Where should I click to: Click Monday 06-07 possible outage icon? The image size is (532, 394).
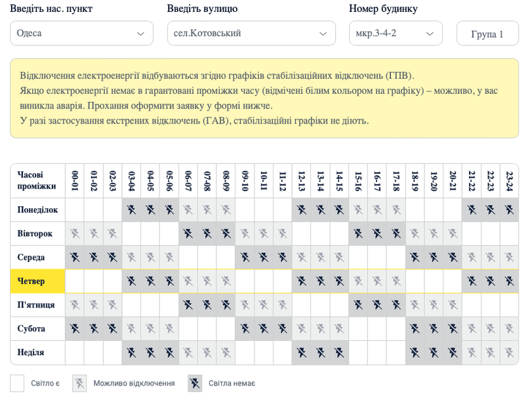click(x=188, y=210)
